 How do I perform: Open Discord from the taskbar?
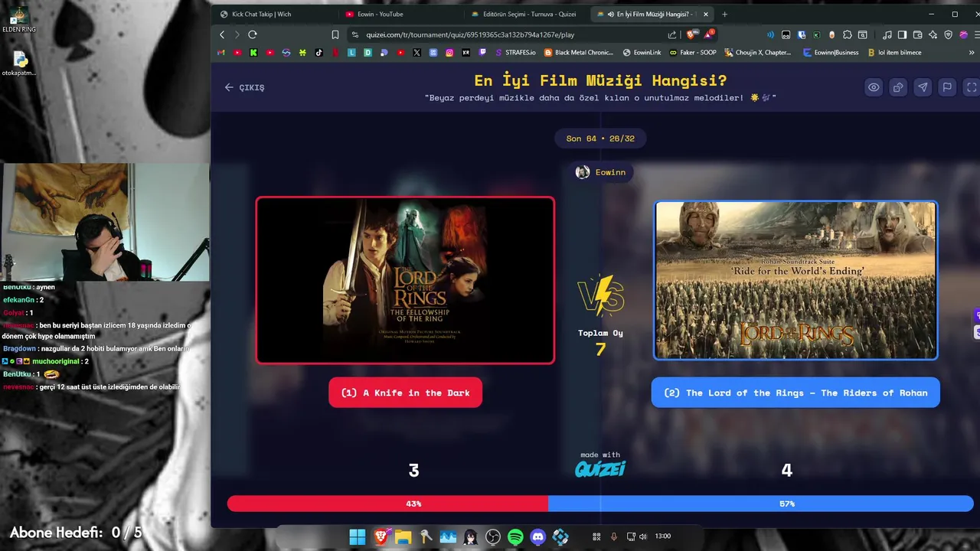coord(538,537)
